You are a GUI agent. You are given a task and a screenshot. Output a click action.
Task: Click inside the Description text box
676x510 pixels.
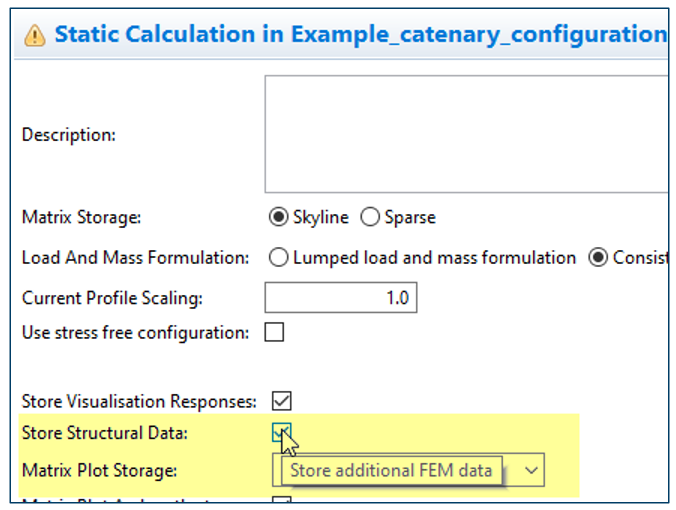[465, 133]
